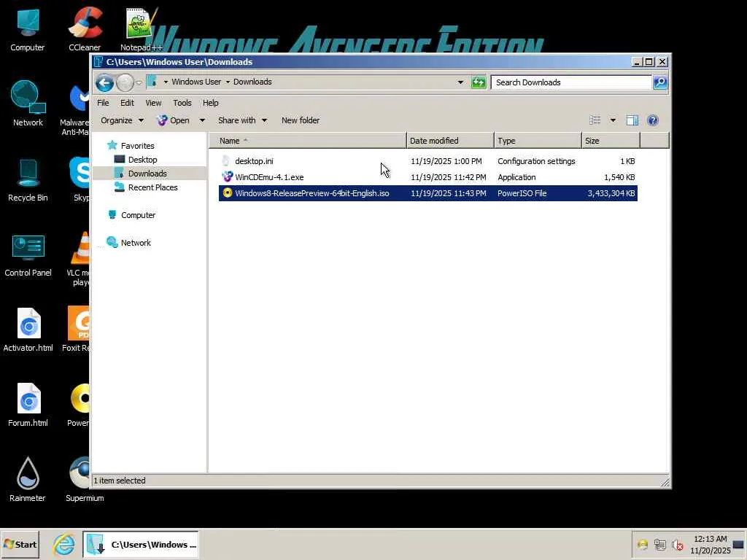Select the WinCDEmu-4.1.exe file
The width and height of the screenshot is (747, 560).
tap(427, 177)
